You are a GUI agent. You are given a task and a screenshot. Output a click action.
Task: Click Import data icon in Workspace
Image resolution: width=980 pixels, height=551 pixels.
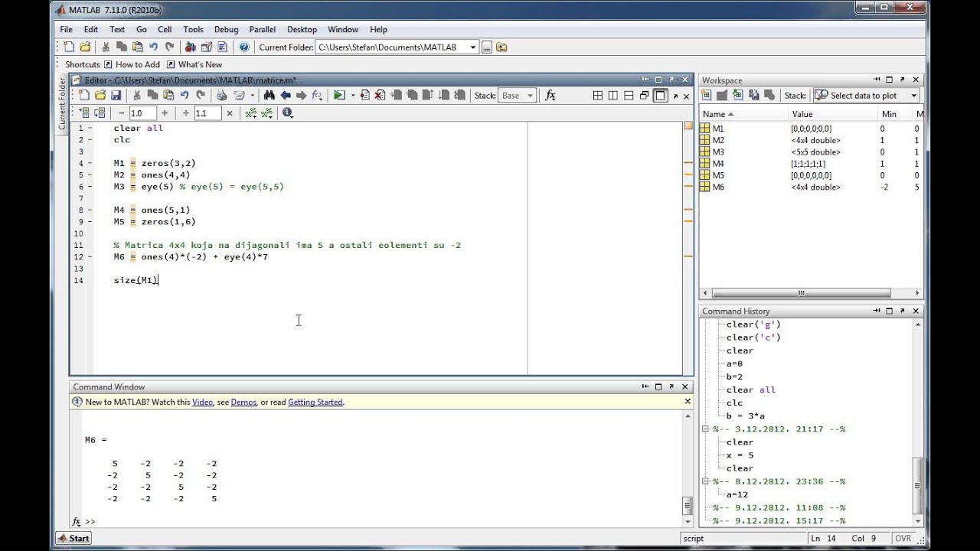coord(738,96)
